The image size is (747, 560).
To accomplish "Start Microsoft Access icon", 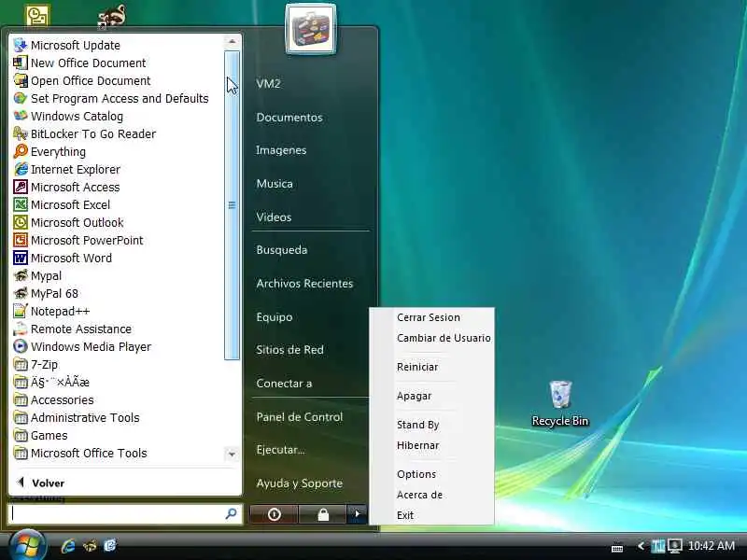I will point(21,187).
